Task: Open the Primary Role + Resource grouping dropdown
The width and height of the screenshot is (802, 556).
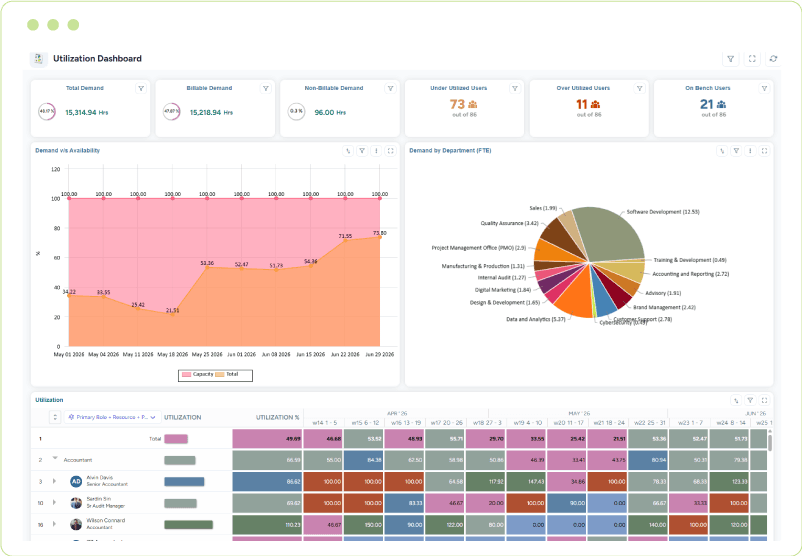Action: pos(113,417)
